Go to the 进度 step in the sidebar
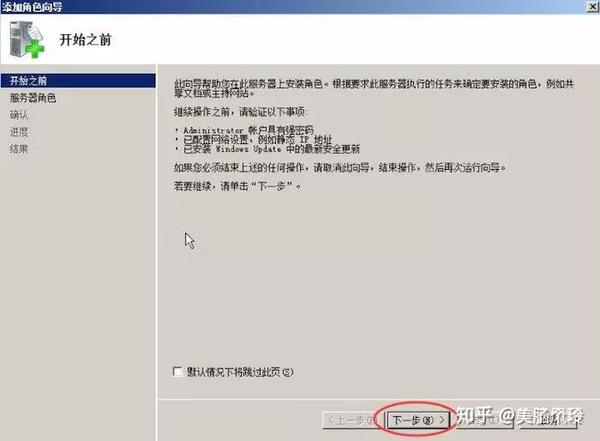 pyautogui.click(x=19, y=132)
